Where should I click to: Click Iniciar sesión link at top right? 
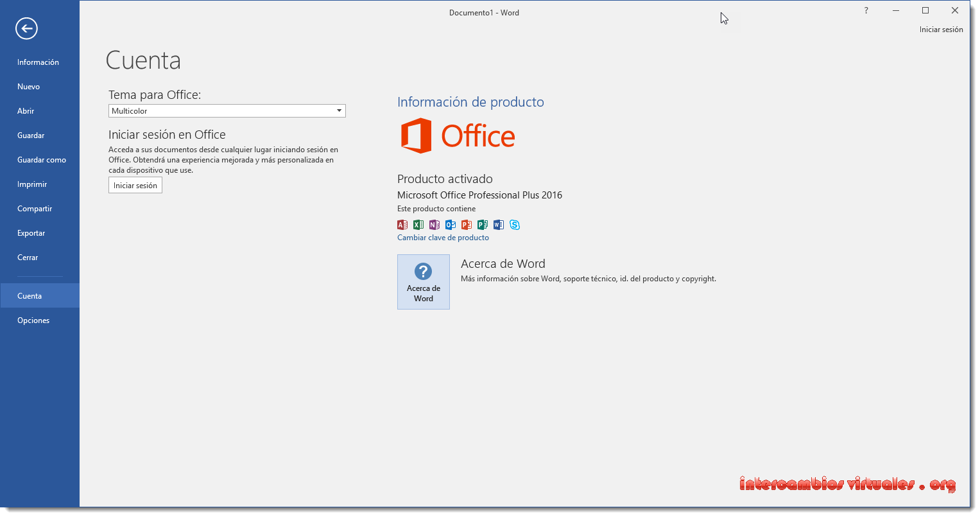[x=941, y=30]
